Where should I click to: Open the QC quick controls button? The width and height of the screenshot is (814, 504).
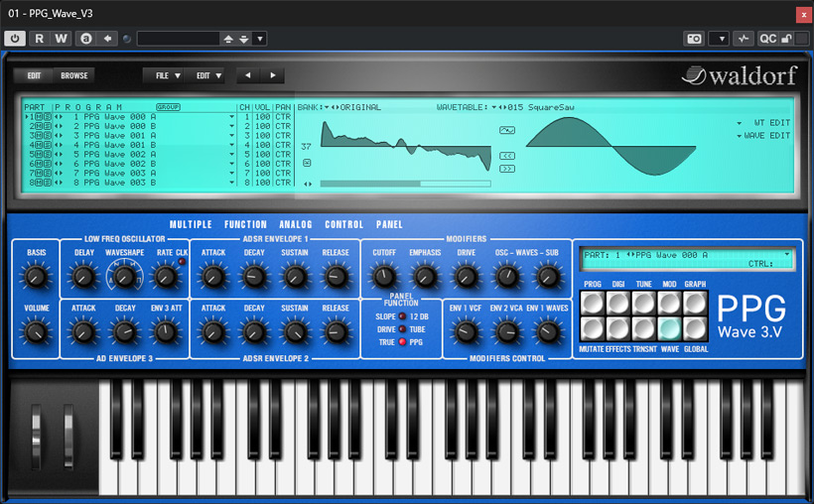[x=767, y=39]
